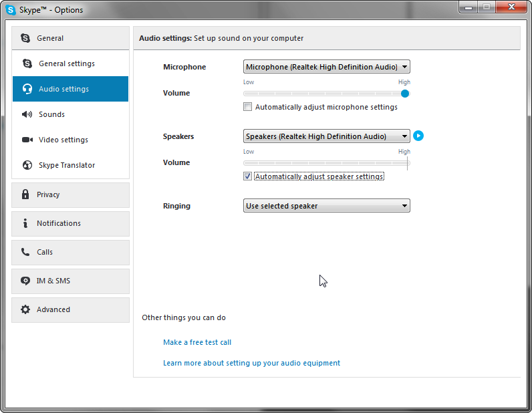Close the Skype Options window
This screenshot has width=532, height=413.
(x=511, y=7)
